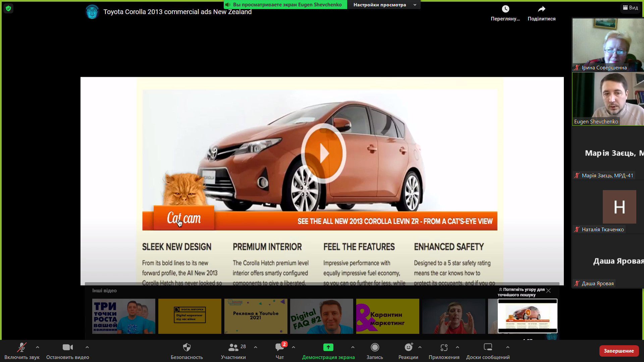Screen dimensions: 644x362
Task: Click Поділитися share arrow icon
Action: 541,9
